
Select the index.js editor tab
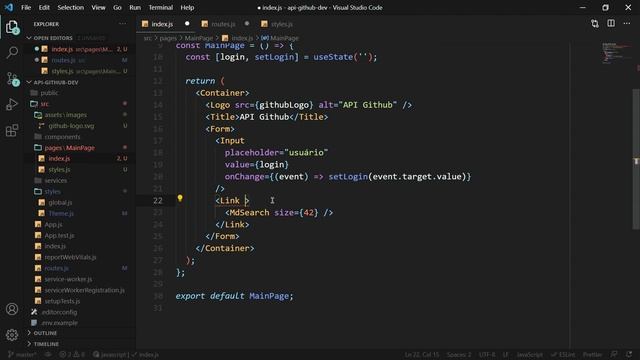click(162, 24)
